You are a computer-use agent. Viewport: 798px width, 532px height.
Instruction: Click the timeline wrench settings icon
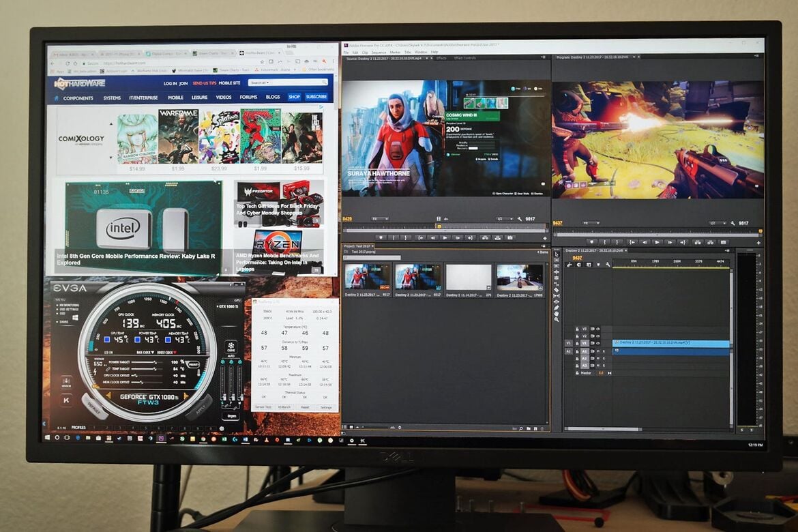coord(608,265)
